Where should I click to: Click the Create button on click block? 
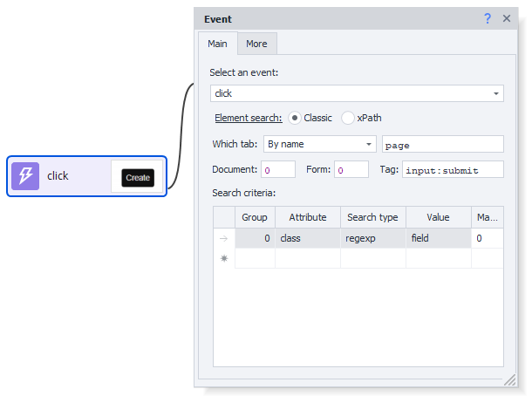tap(138, 177)
